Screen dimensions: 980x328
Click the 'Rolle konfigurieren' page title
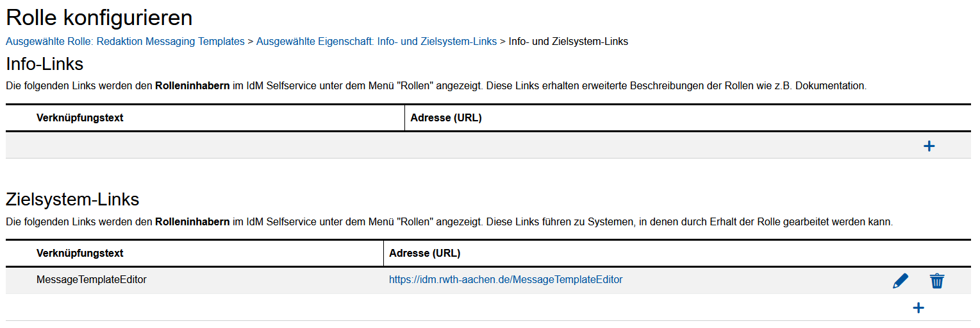[99, 17]
